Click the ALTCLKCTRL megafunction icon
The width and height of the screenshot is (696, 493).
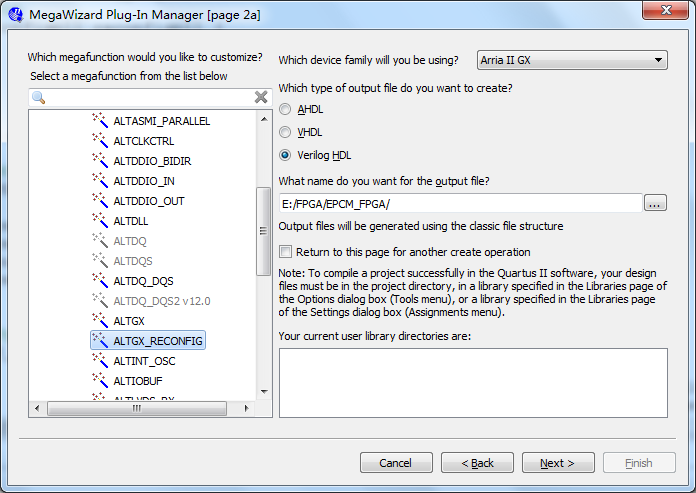click(x=99, y=141)
